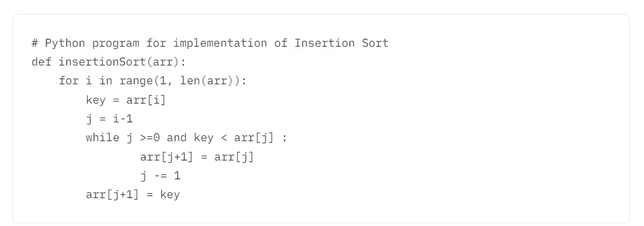The width and height of the screenshot is (644, 226).
Task: Click the "in" keyword of the for loop
Action: 105,81
